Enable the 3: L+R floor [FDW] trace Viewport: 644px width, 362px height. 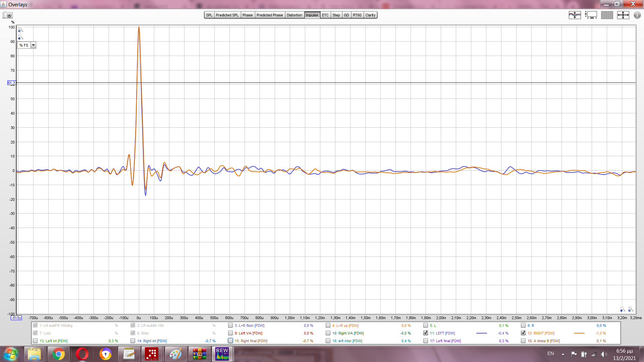(230, 325)
